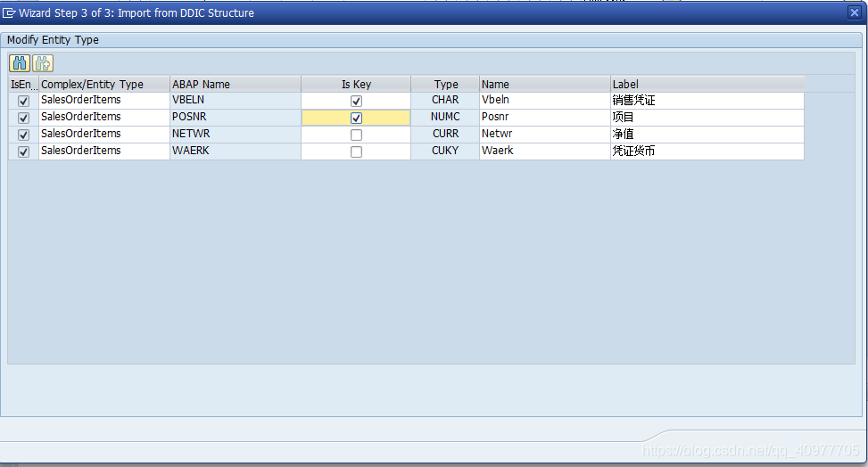Select the VBELN ABAP name cell
The image size is (868, 467).
pos(236,100)
